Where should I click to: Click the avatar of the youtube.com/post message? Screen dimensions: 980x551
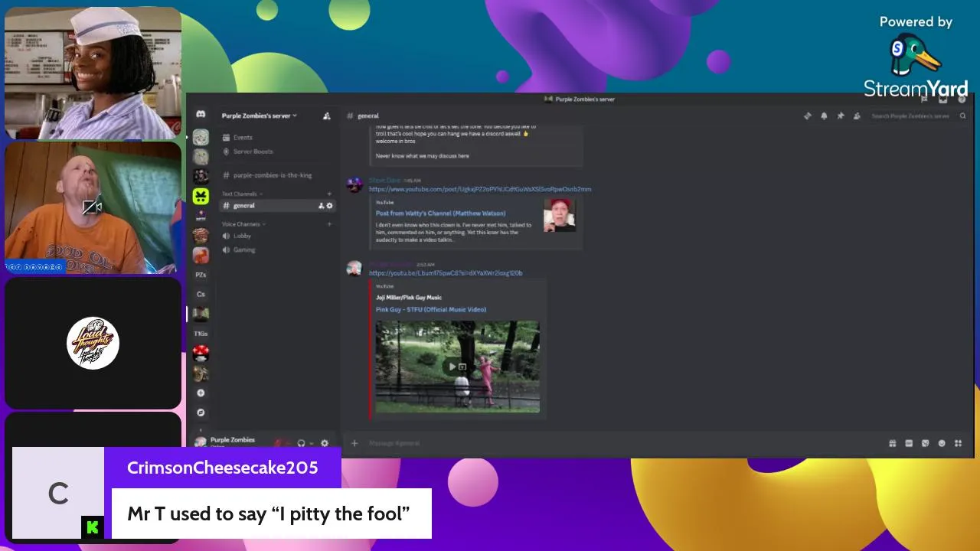[x=354, y=184]
